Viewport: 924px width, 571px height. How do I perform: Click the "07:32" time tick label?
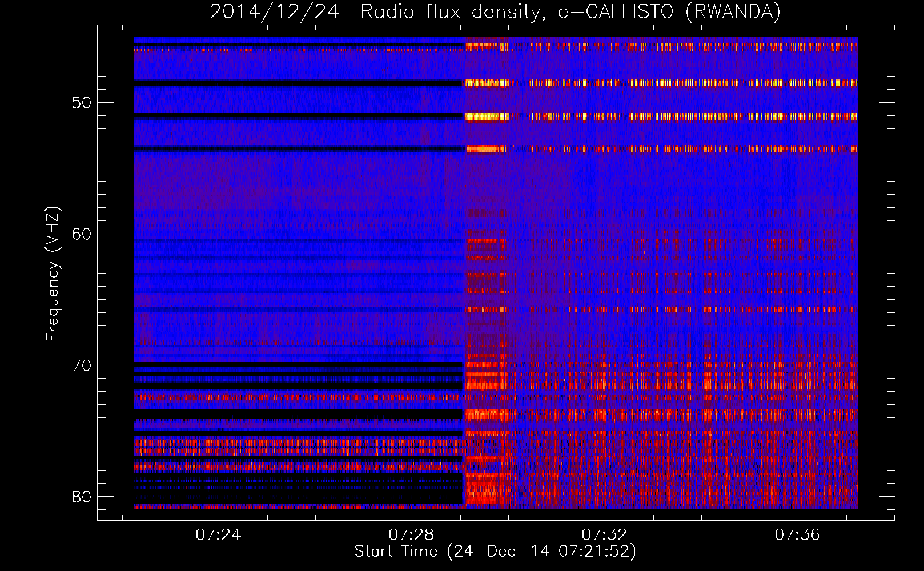click(x=605, y=534)
